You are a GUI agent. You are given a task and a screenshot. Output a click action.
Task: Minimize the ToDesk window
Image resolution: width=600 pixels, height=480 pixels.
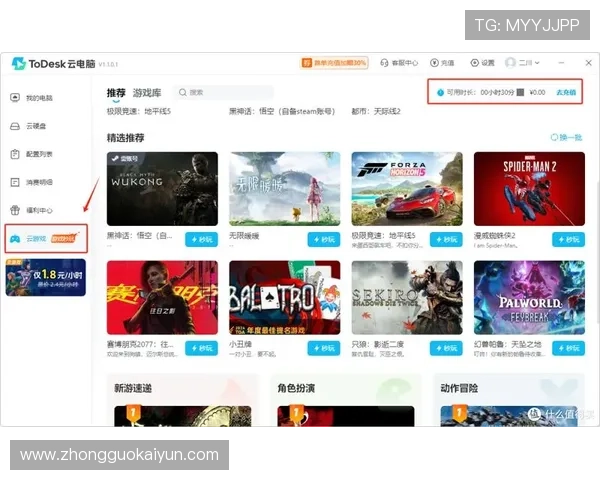(x=561, y=63)
